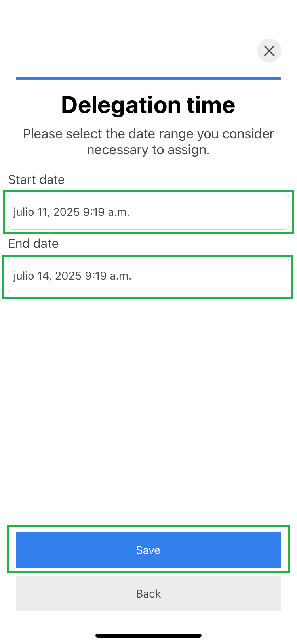
Task: Open the Start date picker
Action: coord(148,212)
